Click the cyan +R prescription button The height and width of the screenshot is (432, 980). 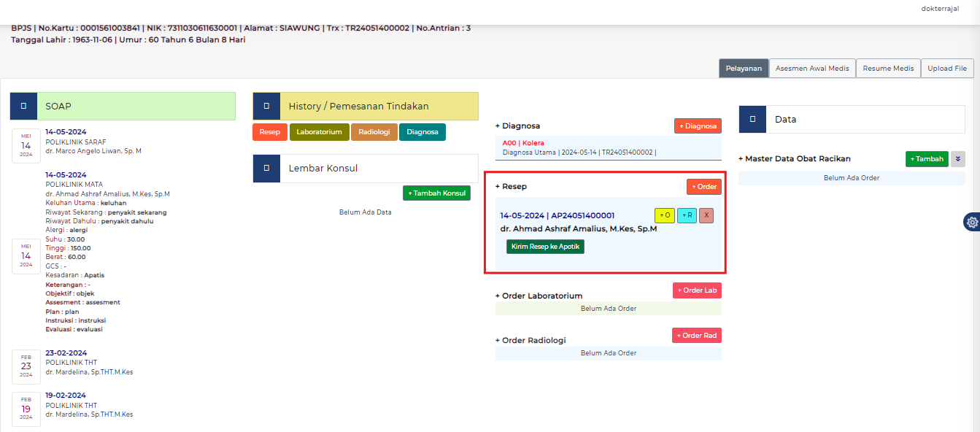click(687, 215)
